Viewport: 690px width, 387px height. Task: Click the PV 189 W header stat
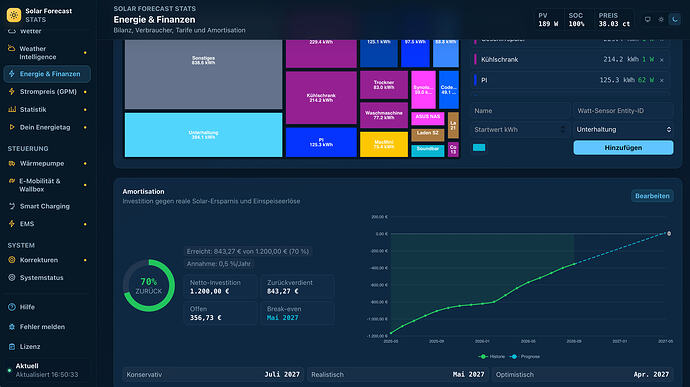548,20
